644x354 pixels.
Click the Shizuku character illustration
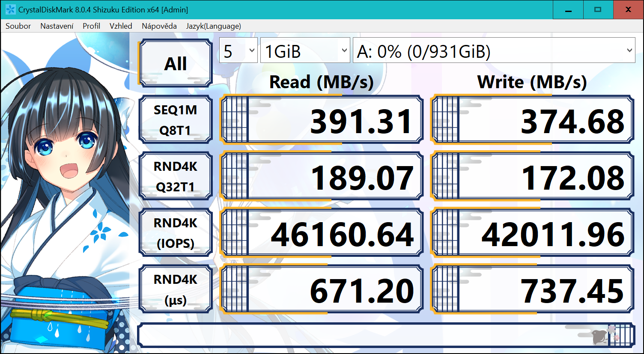65,193
